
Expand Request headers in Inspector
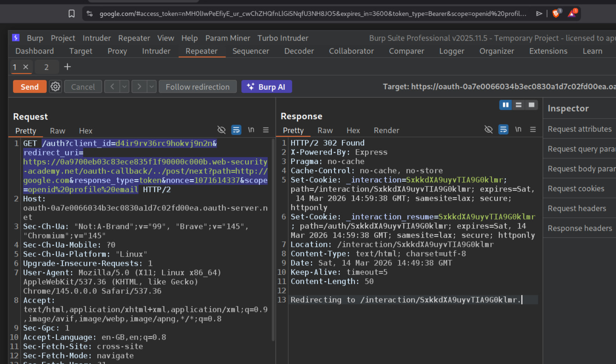point(577,209)
